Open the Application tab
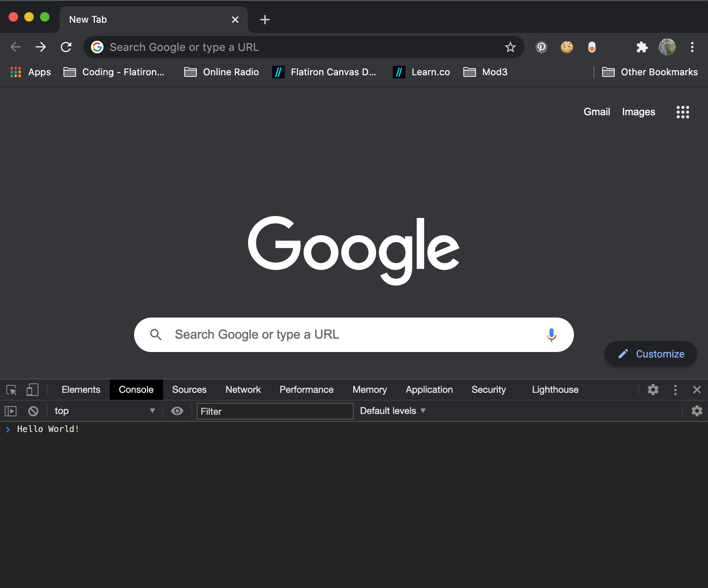The image size is (708, 588). click(x=429, y=390)
